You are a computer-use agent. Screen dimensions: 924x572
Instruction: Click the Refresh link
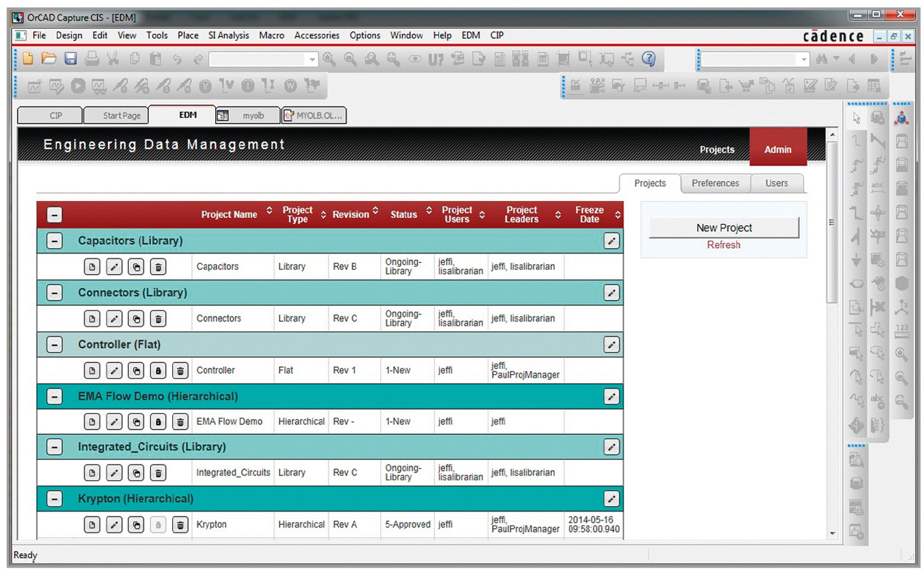click(x=724, y=245)
